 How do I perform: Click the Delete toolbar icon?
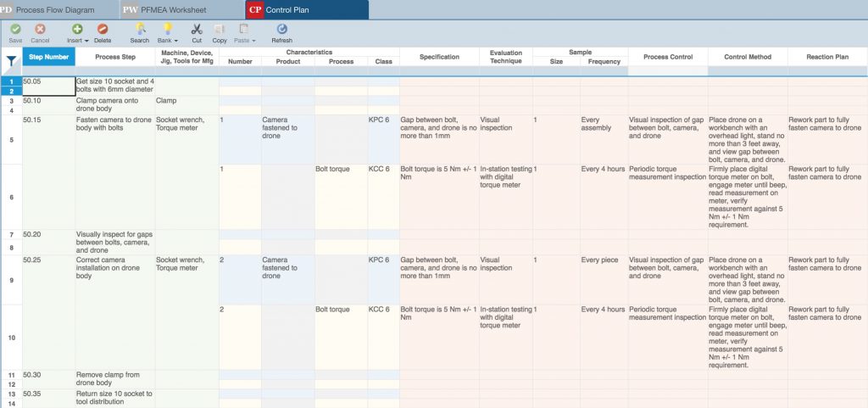(x=103, y=30)
